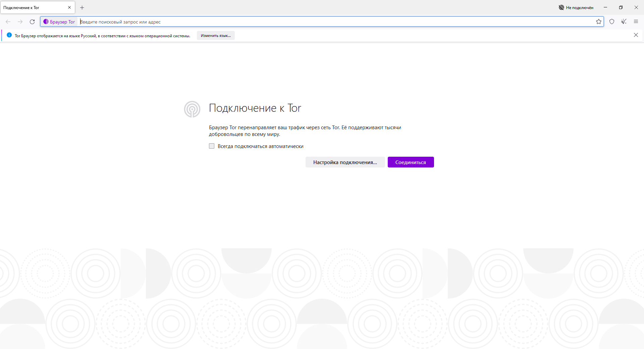The height and width of the screenshot is (349, 644).
Task: Minimize the browser window
Action: click(x=605, y=7)
